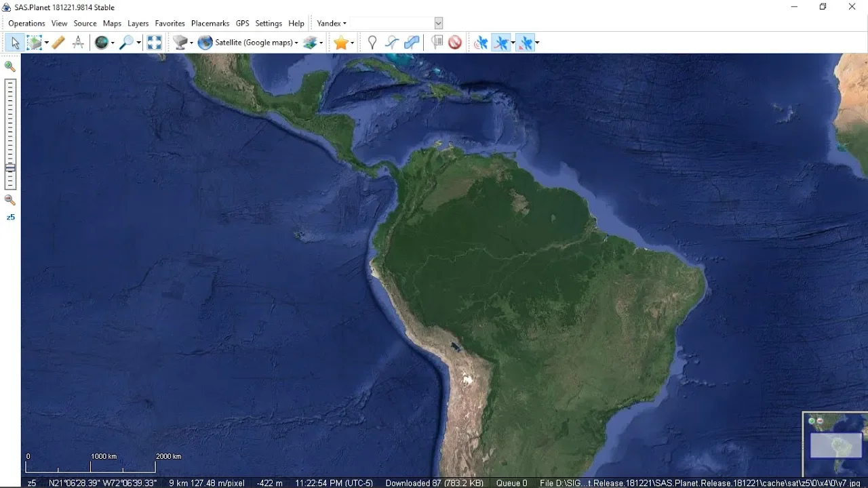Image resolution: width=868 pixels, height=488 pixels.
Task: Click the globe map view icon
Action: pos(102,43)
